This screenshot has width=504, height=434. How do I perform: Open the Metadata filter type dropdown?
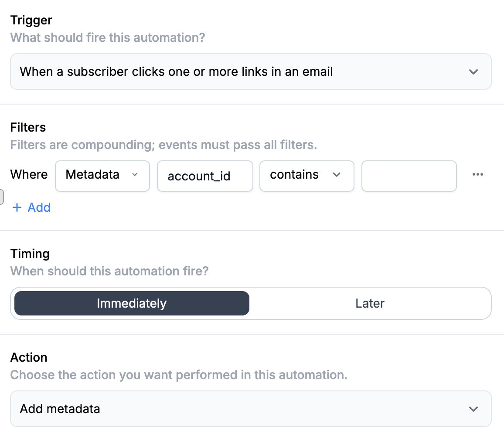pyautogui.click(x=102, y=175)
